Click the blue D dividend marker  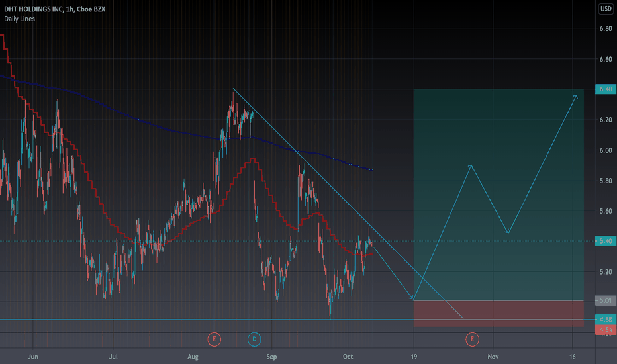(x=254, y=340)
